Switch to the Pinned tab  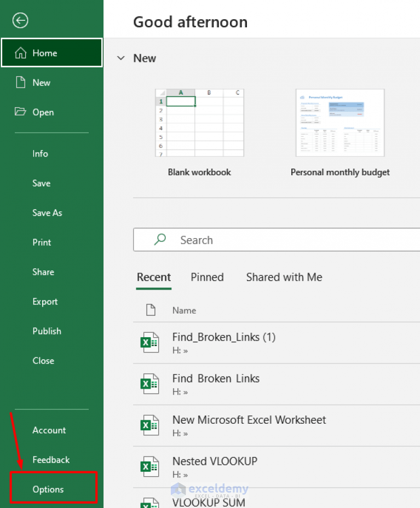[207, 277]
